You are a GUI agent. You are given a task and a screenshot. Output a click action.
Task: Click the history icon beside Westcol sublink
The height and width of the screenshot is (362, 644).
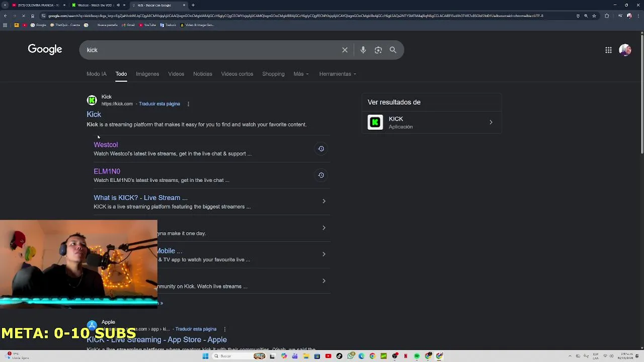[x=321, y=149]
